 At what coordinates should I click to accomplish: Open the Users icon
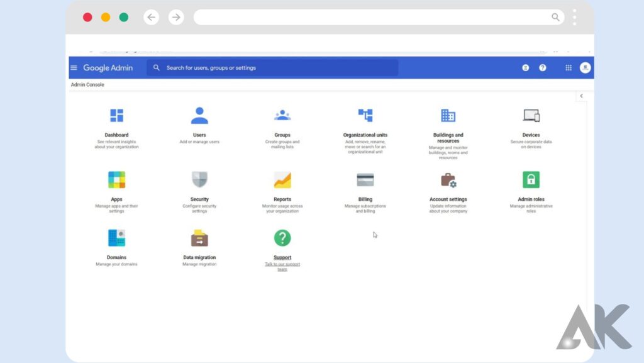(x=199, y=115)
